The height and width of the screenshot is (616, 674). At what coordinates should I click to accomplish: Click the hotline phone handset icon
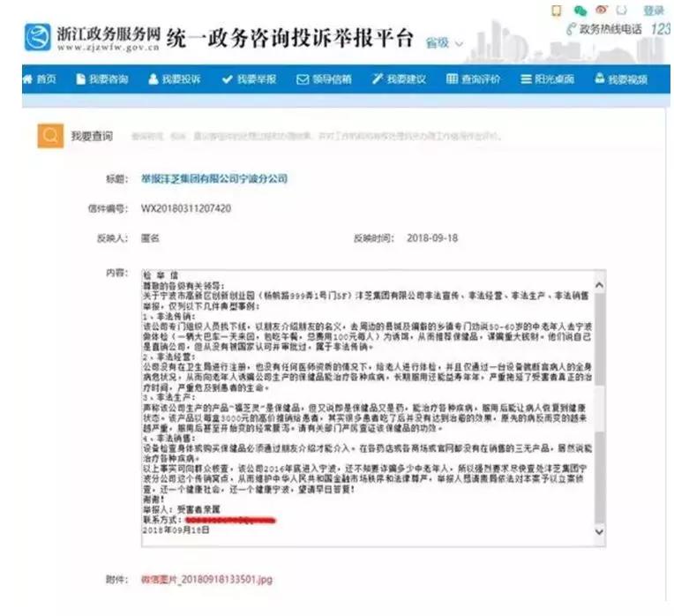(571, 29)
